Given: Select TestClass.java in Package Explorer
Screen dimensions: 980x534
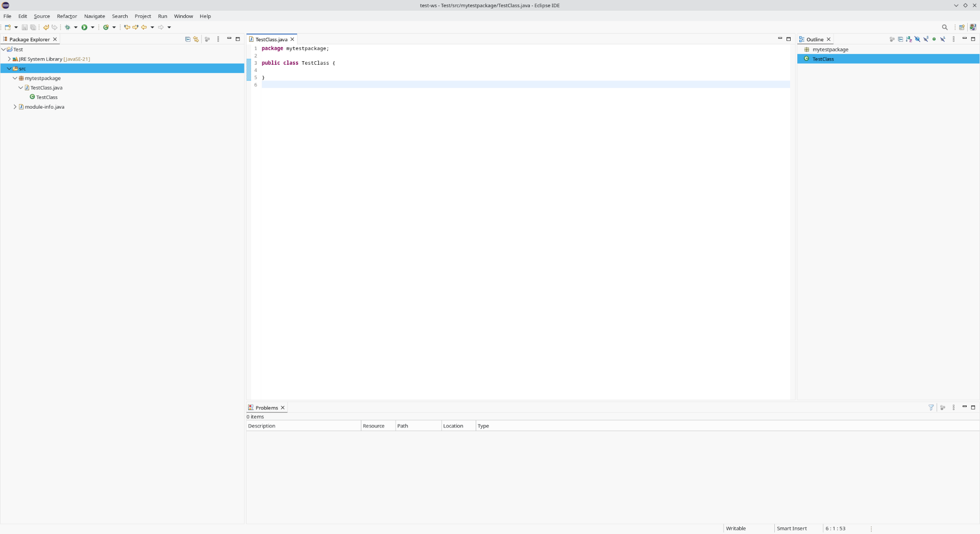Looking at the screenshot, I should coord(46,88).
